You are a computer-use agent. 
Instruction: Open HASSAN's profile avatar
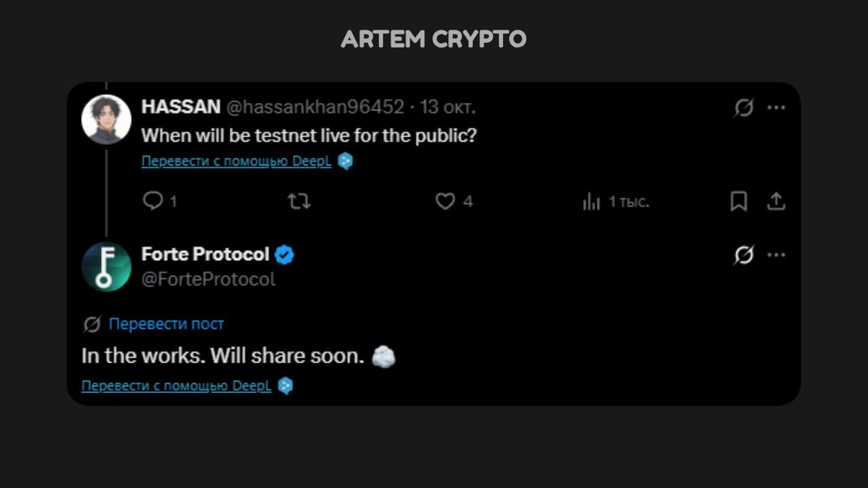pyautogui.click(x=106, y=120)
